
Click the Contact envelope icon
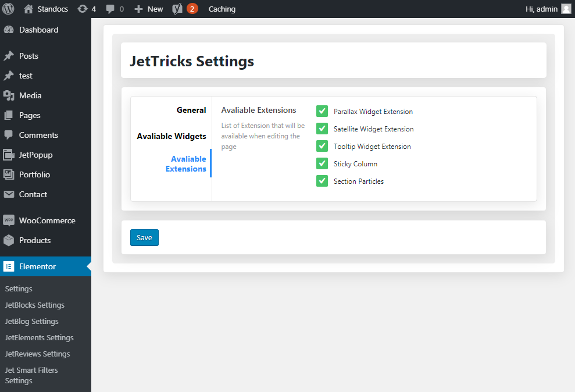click(x=9, y=194)
